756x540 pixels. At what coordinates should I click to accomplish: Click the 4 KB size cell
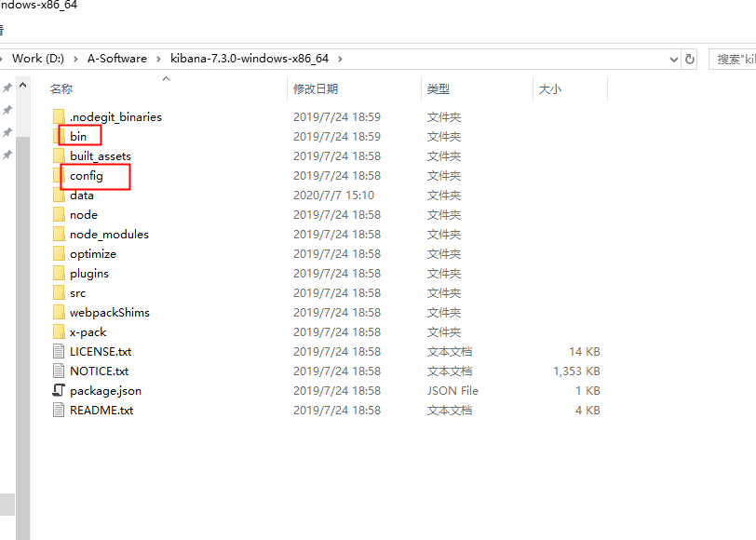(x=587, y=410)
